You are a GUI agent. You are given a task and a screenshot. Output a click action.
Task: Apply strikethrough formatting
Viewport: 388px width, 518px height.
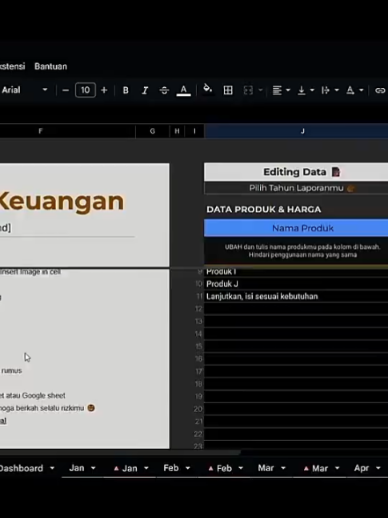click(x=164, y=90)
